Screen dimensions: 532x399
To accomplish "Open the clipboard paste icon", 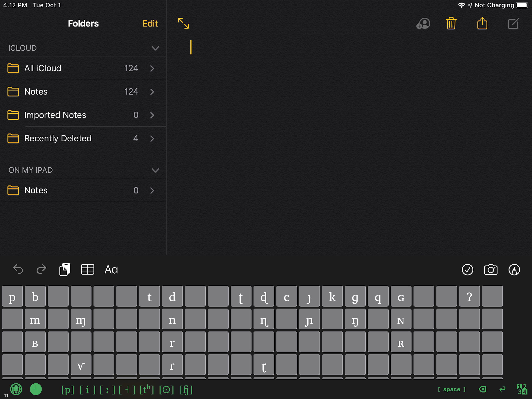I will [x=65, y=269].
